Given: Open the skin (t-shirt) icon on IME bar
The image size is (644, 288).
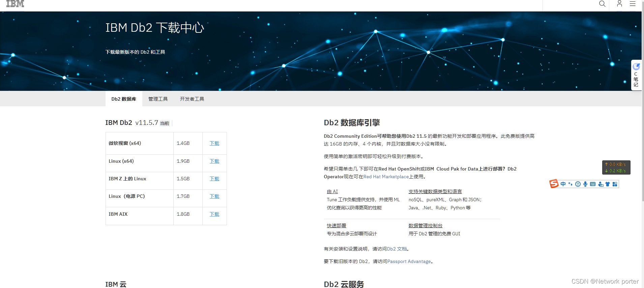Looking at the screenshot, I should click(608, 184).
